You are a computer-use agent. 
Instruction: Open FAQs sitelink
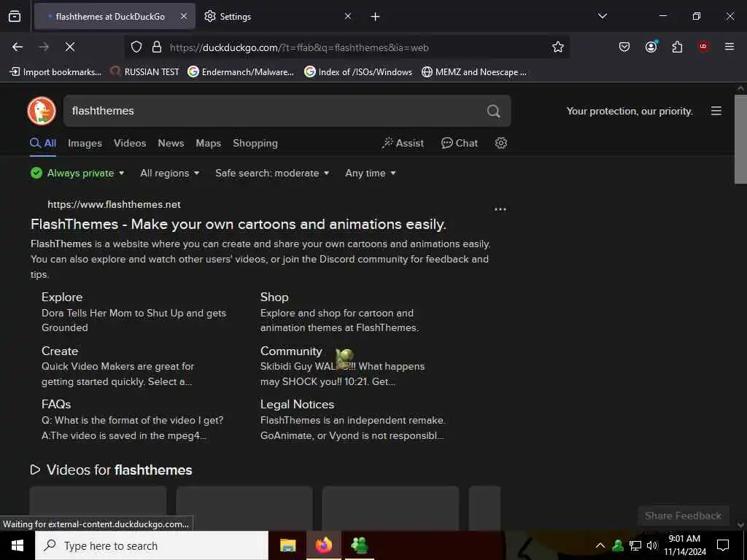[56, 404]
